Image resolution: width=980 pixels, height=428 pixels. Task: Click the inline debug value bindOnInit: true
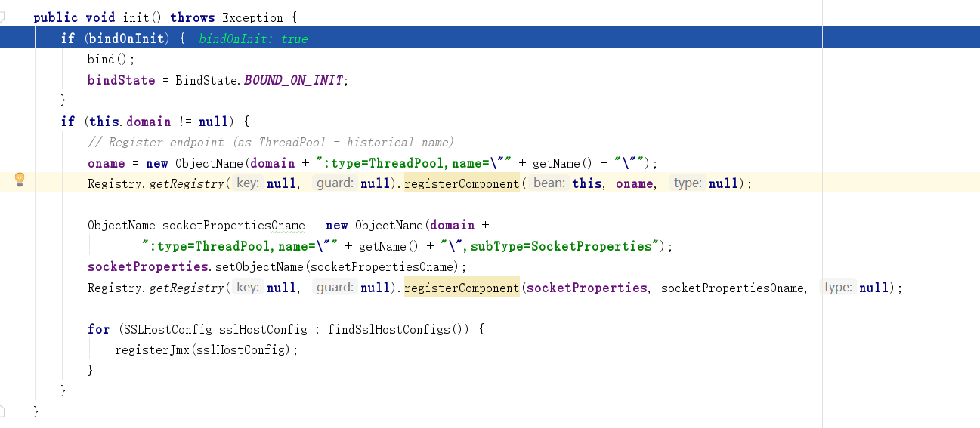[253, 38]
